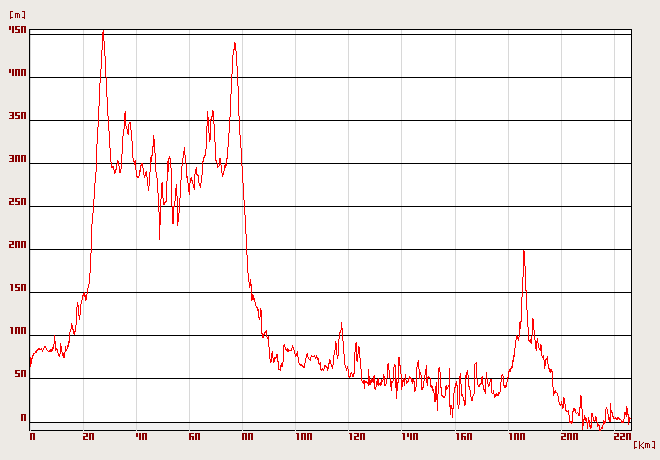Viewport: 660px width, 460px height.
Task: Click the 140 km distance axis label
Action: [x=409, y=437]
